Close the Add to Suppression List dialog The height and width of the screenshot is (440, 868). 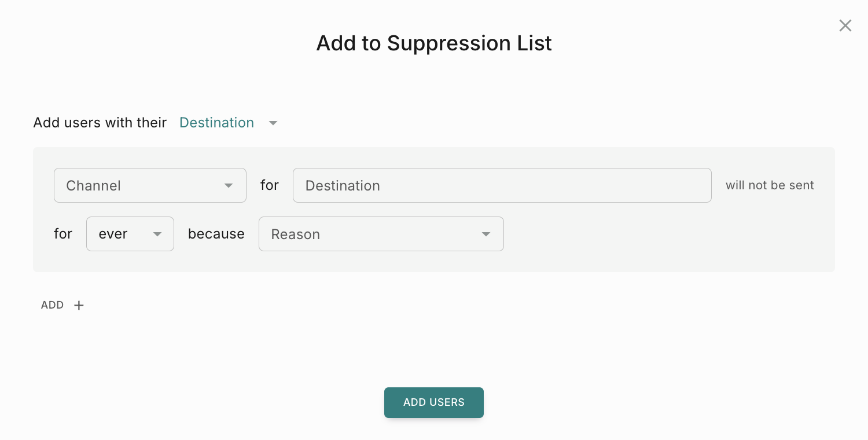point(845,25)
